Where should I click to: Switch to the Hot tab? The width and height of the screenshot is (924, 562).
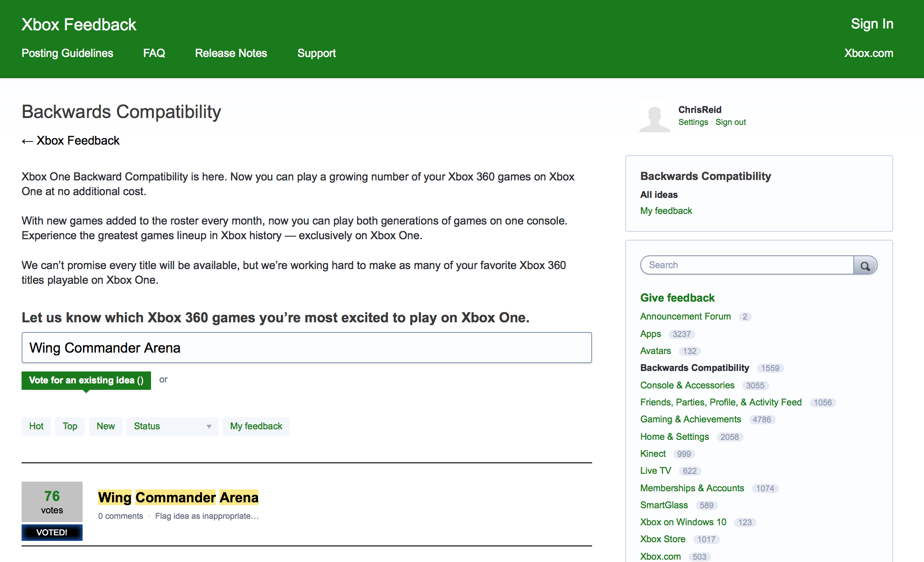point(36,426)
